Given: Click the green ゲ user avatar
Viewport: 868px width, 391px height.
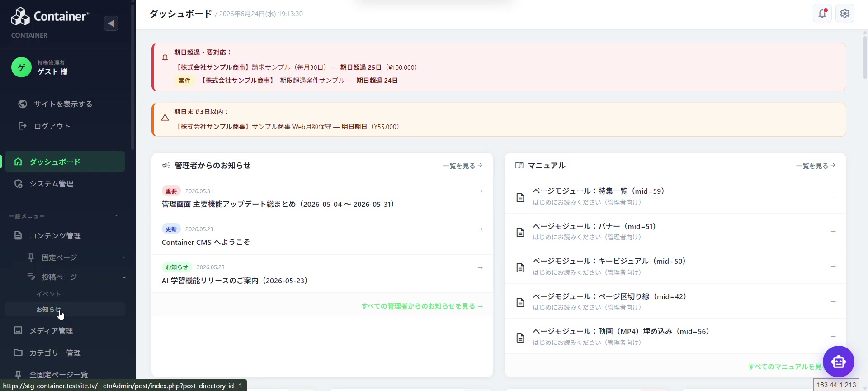Looking at the screenshot, I should coord(21,67).
